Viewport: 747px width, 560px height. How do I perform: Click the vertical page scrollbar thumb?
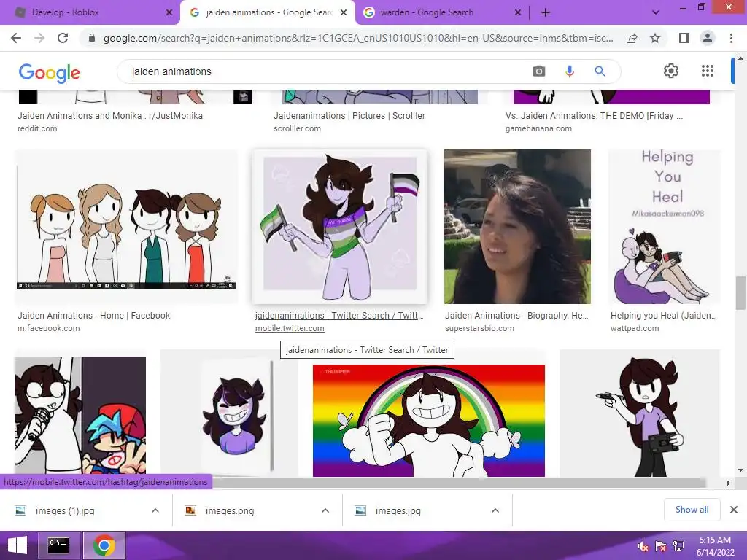(x=740, y=293)
